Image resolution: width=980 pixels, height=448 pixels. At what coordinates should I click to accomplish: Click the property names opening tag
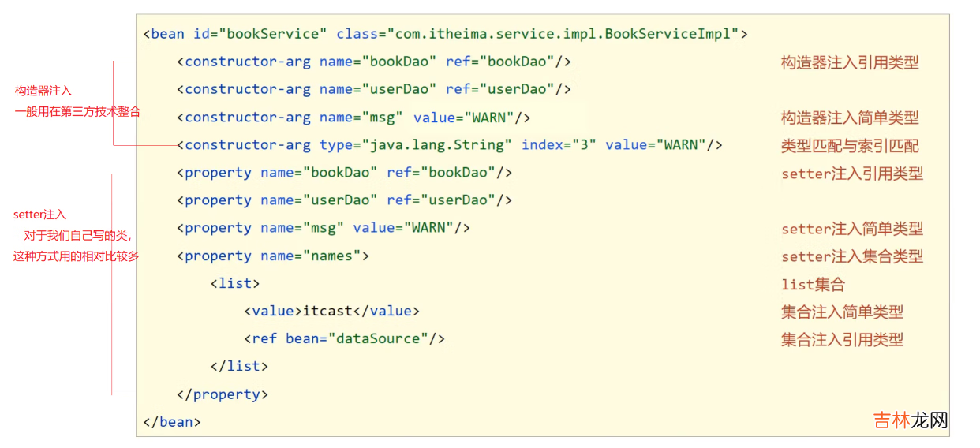pyautogui.click(x=273, y=256)
